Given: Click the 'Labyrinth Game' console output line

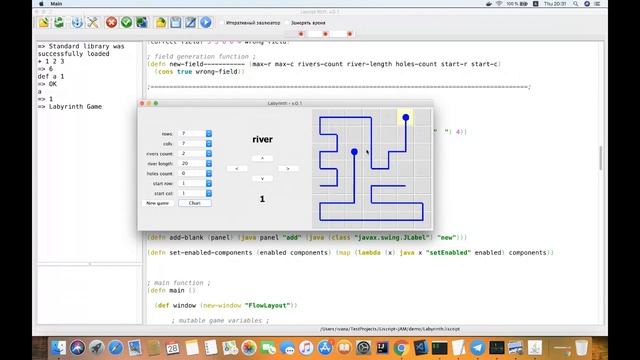Looking at the screenshot, I should click(76, 107).
